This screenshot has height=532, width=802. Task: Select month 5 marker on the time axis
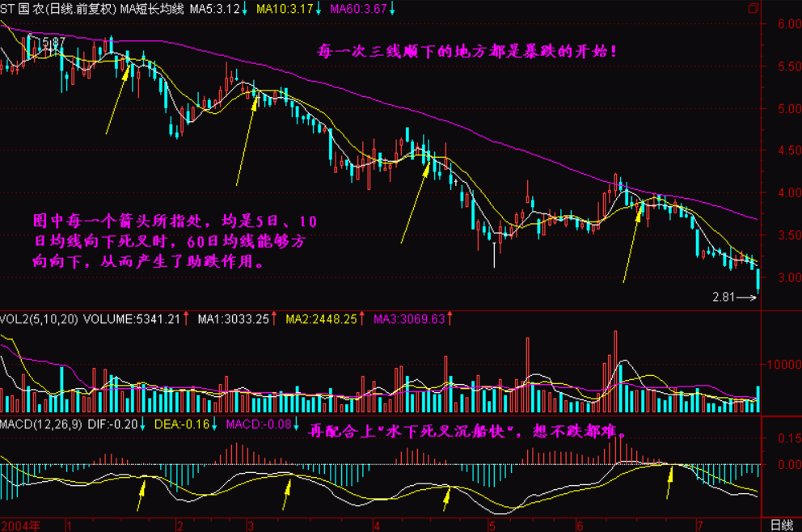(x=491, y=525)
